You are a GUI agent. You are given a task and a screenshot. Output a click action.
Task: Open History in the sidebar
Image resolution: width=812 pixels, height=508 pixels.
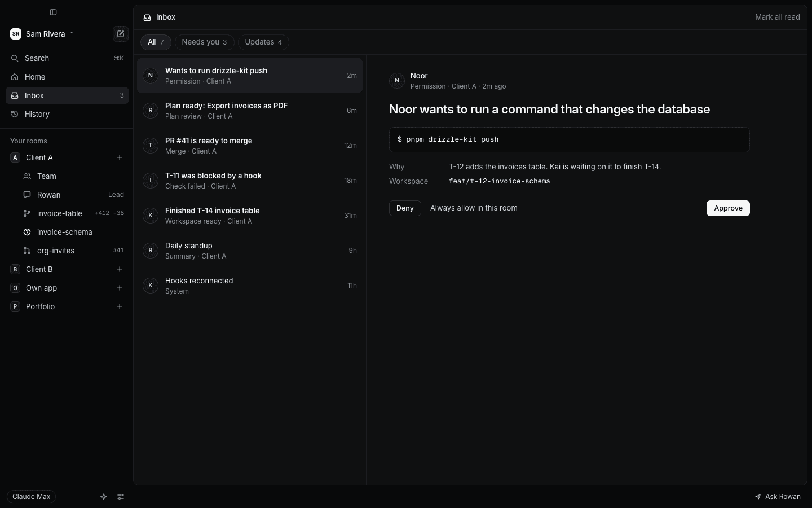(67, 114)
